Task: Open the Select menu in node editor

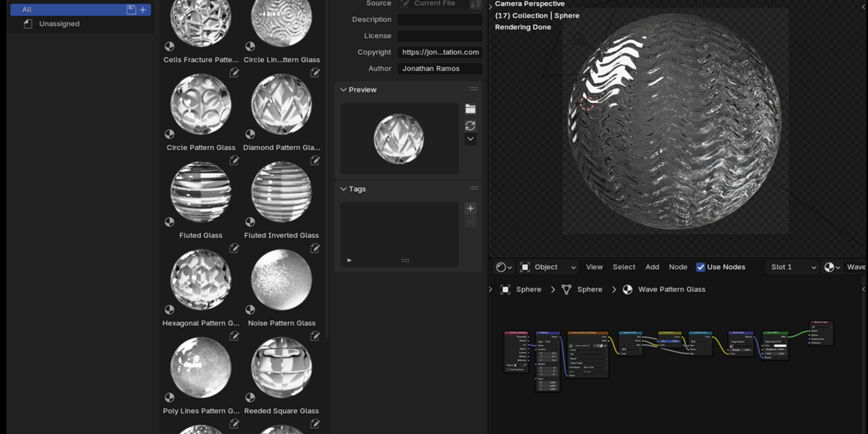Action: tap(624, 267)
